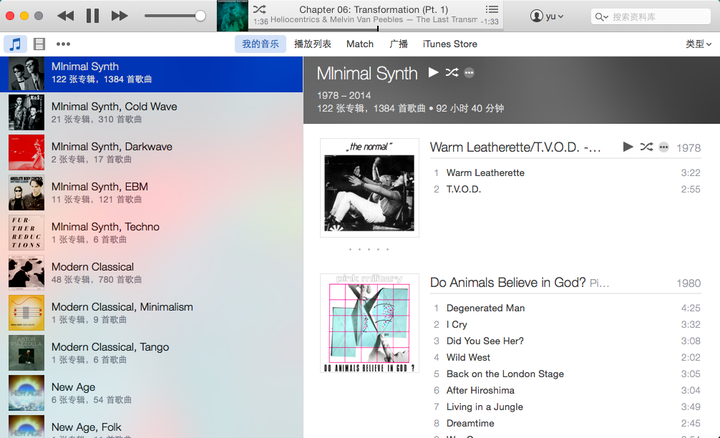Toggle shuffle in the now playing display
720x438 pixels.
pos(259,9)
